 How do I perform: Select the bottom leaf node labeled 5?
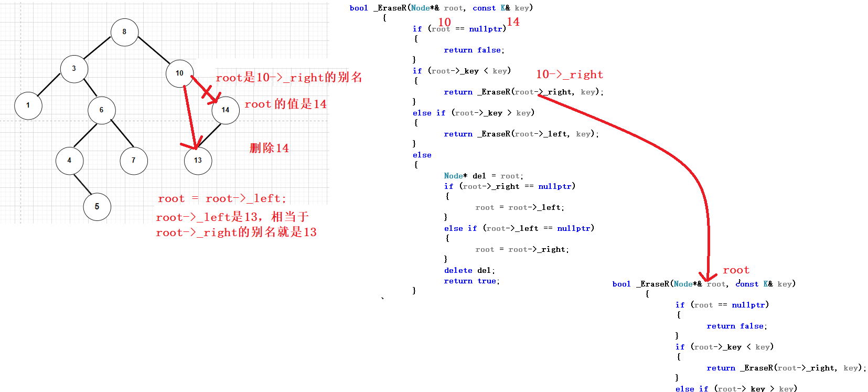[x=97, y=207]
